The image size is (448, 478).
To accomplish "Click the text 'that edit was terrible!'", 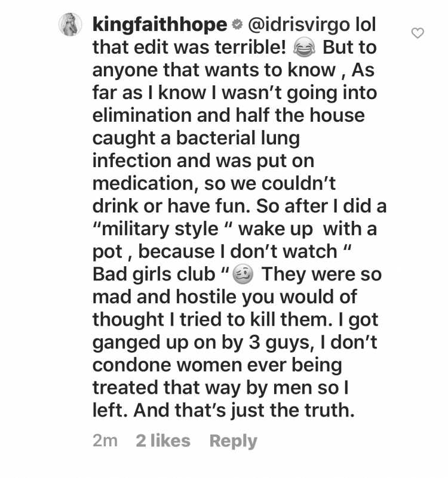I will [189, 48].
